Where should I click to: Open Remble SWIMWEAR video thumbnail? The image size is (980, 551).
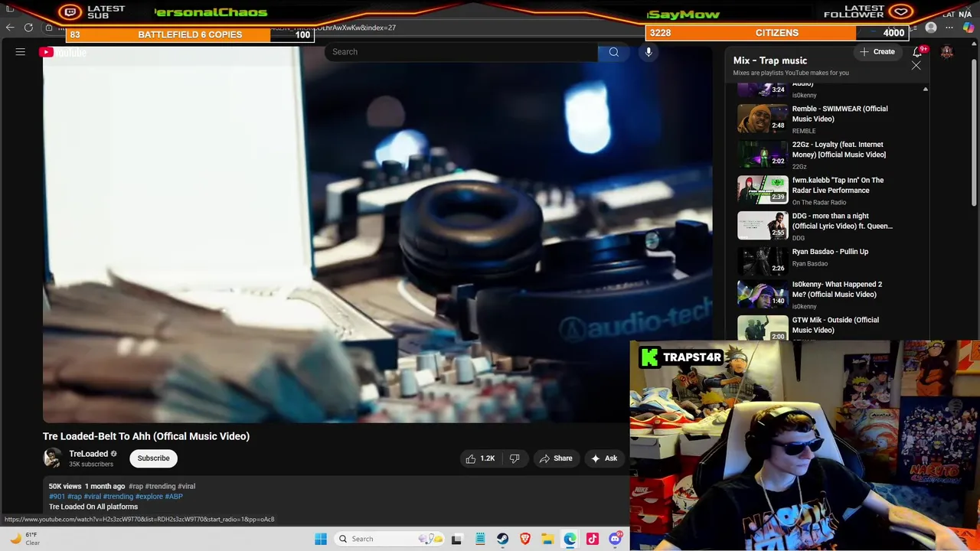point(763,119)
